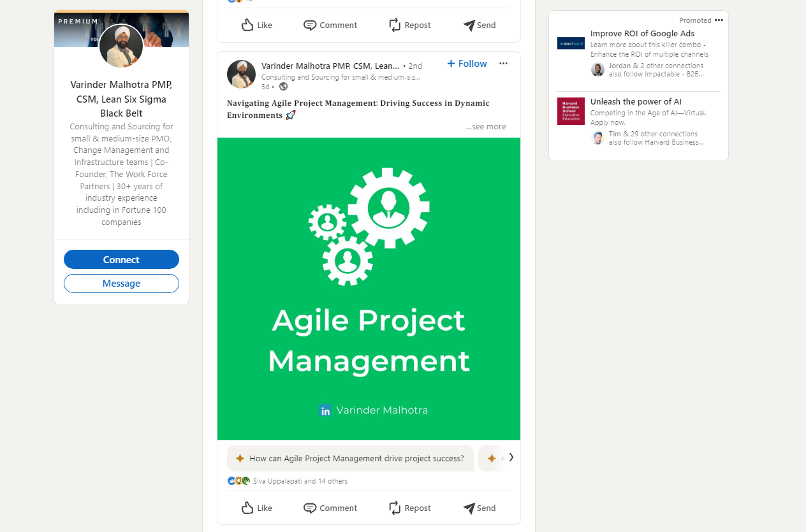The width and height of the screenshot is (806, 532).
Task: Click the post author's avatar thumbnail
Action: click(x=241, y=75)
